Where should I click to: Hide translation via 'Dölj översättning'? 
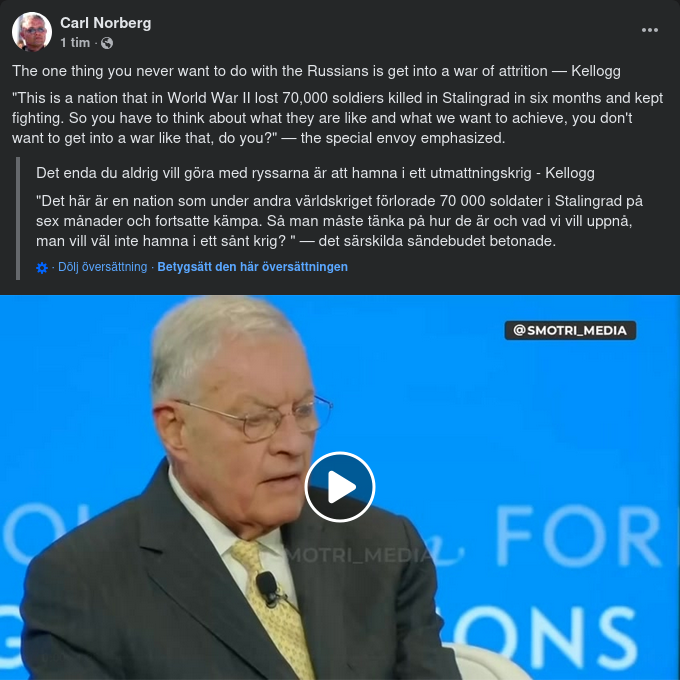click(x=102, y=267)
